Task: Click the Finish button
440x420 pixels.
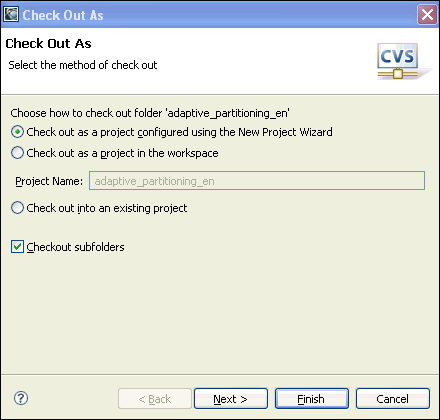Action: tap(312, 398)
